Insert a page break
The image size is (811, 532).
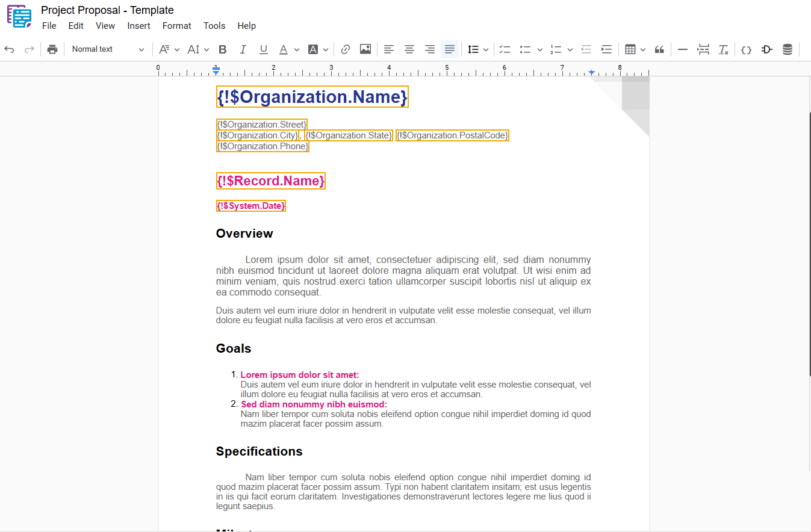click(x=703, y=49)
